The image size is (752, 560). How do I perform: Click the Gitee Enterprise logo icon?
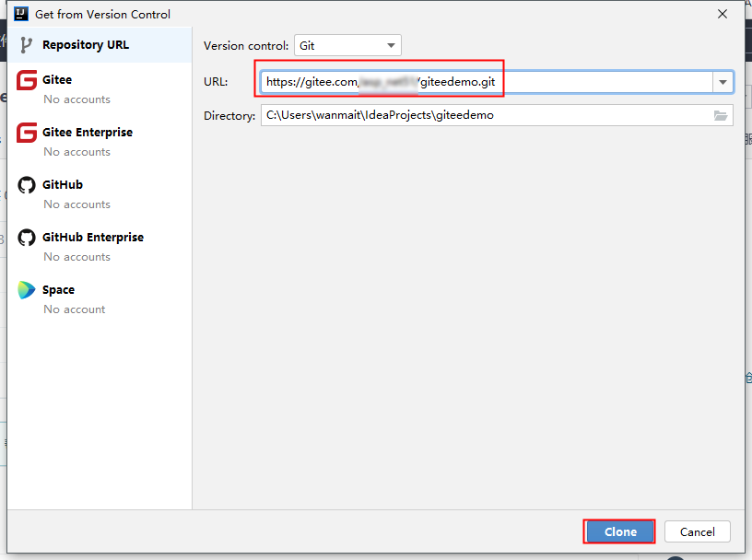[x=27, y=133]
